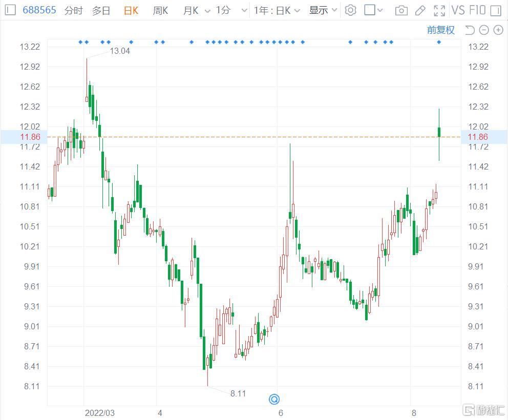The height and width of the screenshot is (420, 508).
Task: Expand the dropdown arrow after 月K
Action: click(207, 11)
